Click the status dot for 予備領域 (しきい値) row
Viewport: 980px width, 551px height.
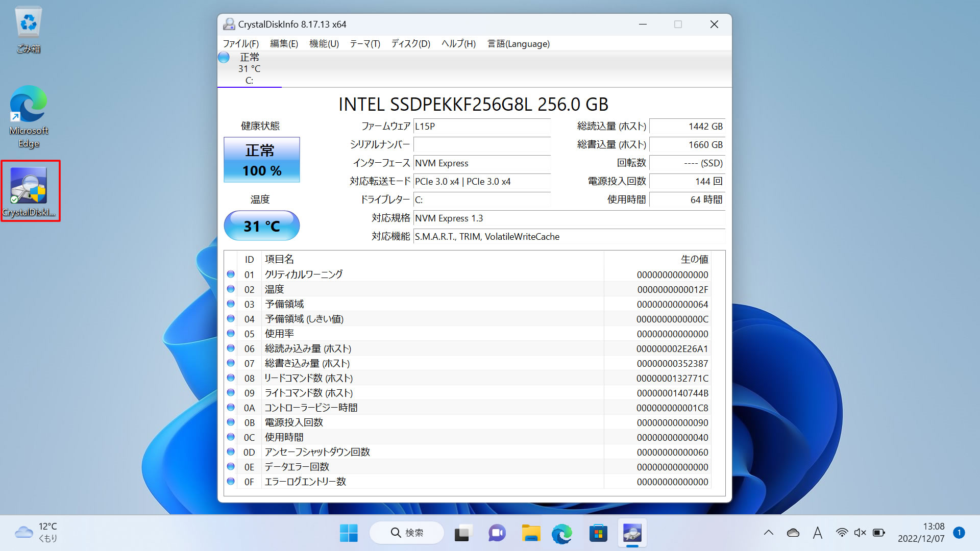pyautogui.click(x=231, y=319)
